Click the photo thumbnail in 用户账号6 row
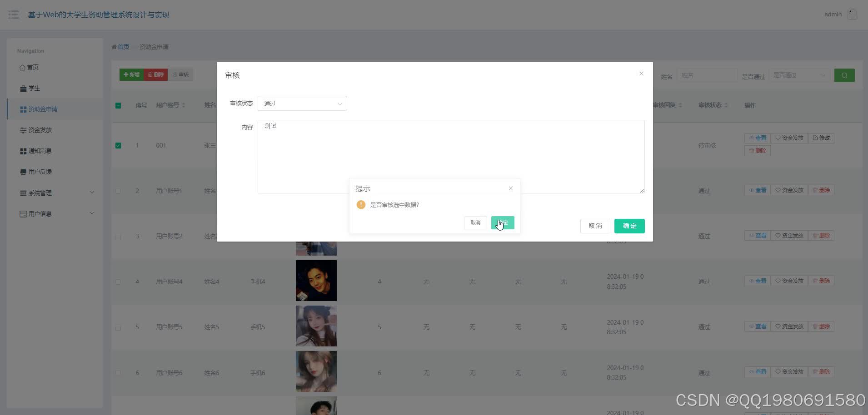Viewport: 868px width, 415px height. 316,371
